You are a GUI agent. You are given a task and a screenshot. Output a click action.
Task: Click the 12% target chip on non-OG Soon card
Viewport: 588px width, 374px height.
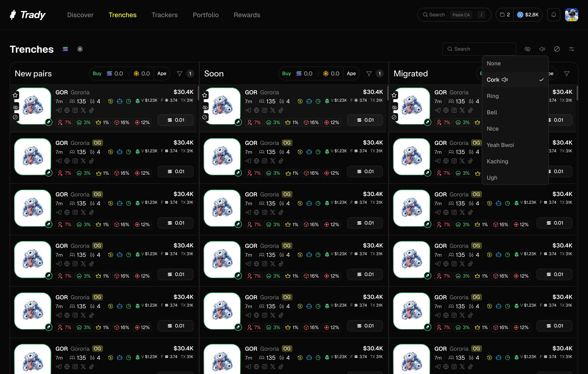pyautogui.click(x=332, y=122)
